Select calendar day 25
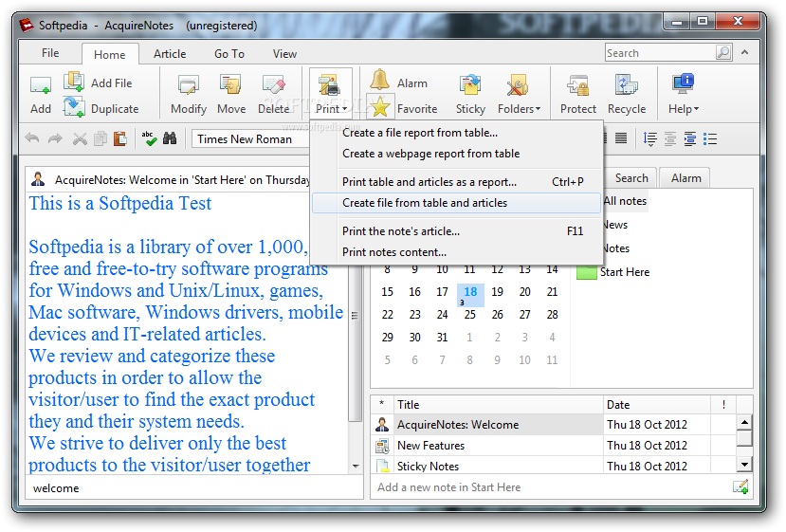The image size is (786, 532). click(469, 315)
